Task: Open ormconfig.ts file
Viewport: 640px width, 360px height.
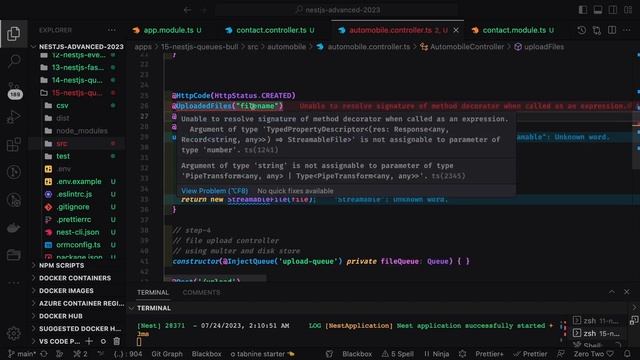Action: point(78,244)
